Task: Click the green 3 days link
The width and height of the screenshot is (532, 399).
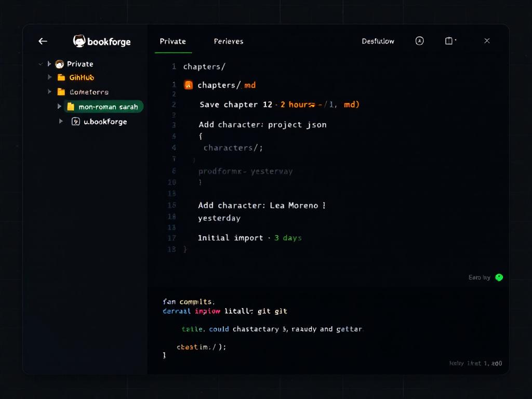Action: click(288, 237)
